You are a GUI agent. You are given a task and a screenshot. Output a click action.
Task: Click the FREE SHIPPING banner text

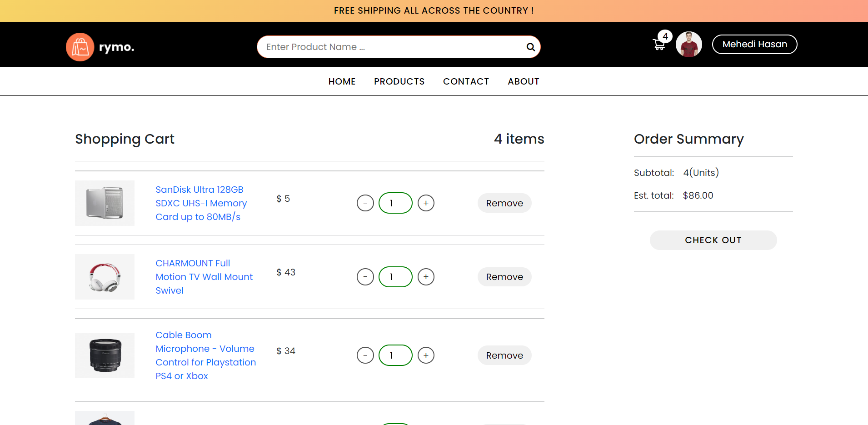coord(434,10)
